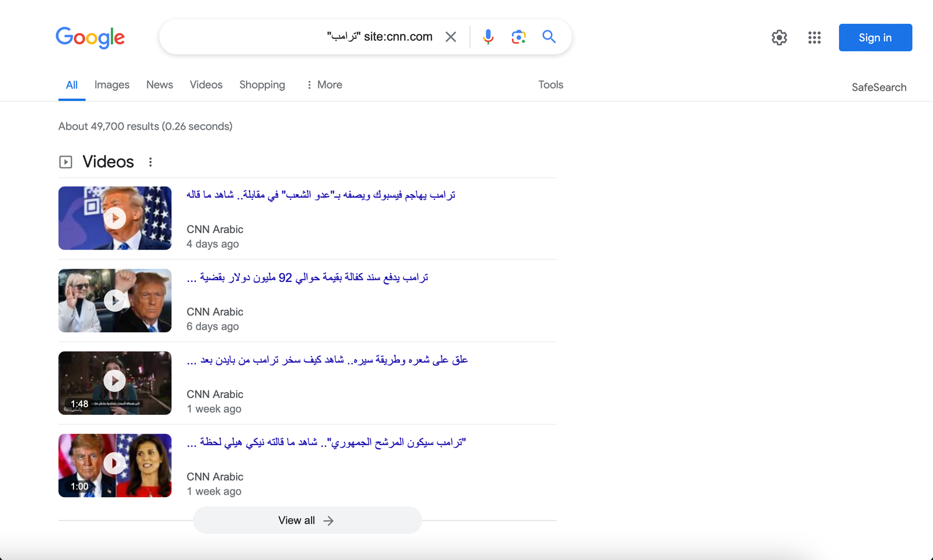933x560 pixels.
Task: Click View all videos button
Action: click(307, 520)
